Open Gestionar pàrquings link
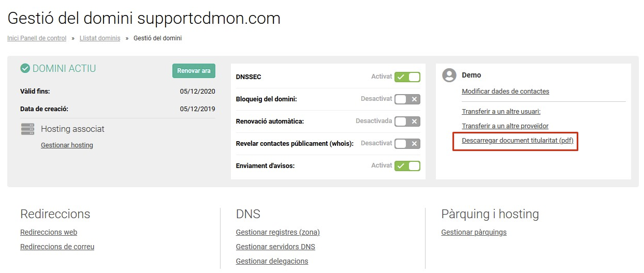This screenshot has height=273, width=644. click(474, 233)
